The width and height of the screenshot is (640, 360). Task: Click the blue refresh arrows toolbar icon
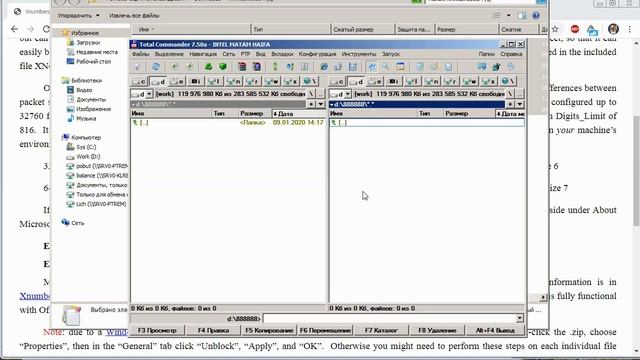pyautogui.click(x=156, y=67)
